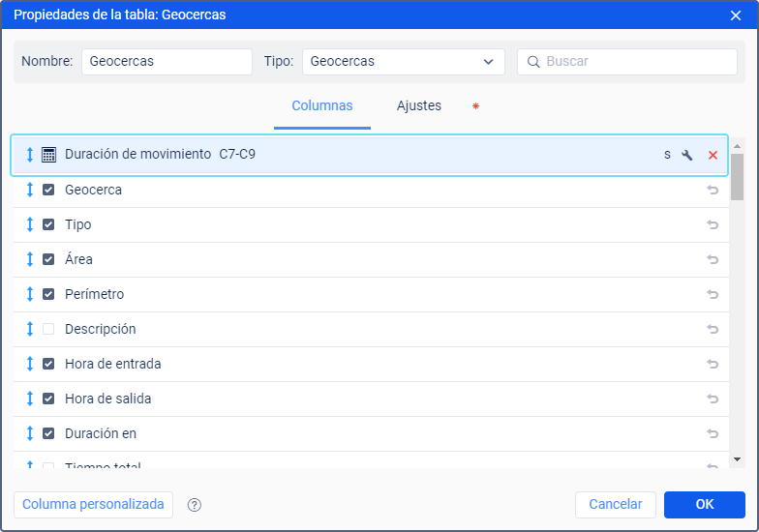This screenshot has width=759, height=532.
Task: Click the Descripción label
Action: tap(101, 329)
